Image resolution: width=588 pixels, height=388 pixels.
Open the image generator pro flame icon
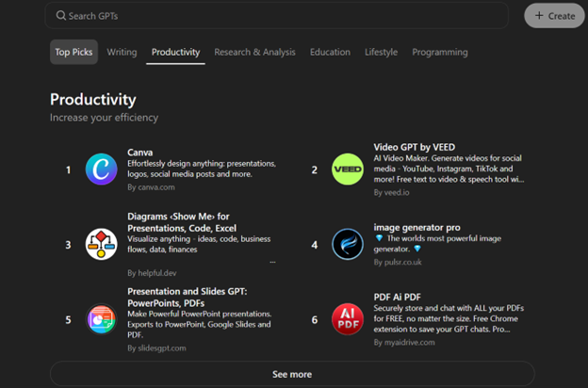tap(348, 244)
